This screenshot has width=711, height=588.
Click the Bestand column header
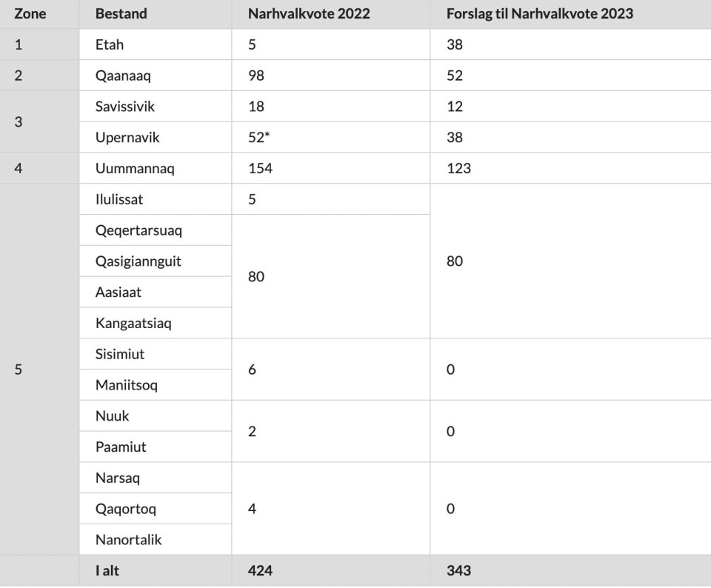(x=121, y=13)
